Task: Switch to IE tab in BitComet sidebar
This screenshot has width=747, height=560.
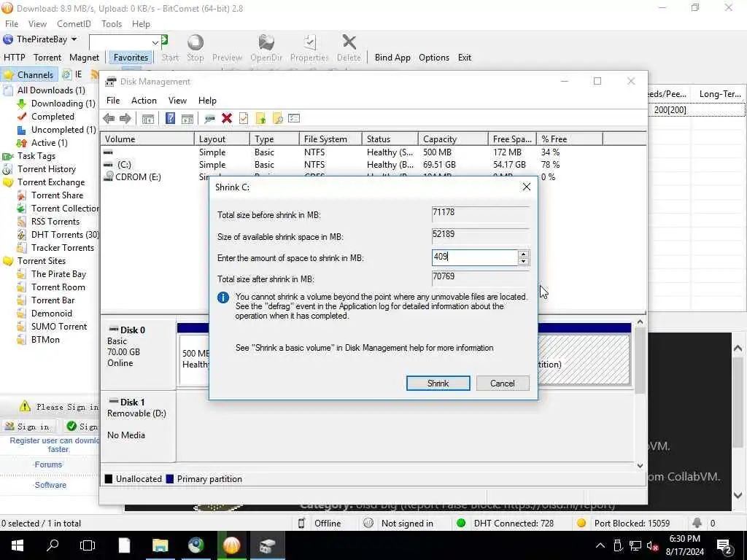Action: click(73, 74)
